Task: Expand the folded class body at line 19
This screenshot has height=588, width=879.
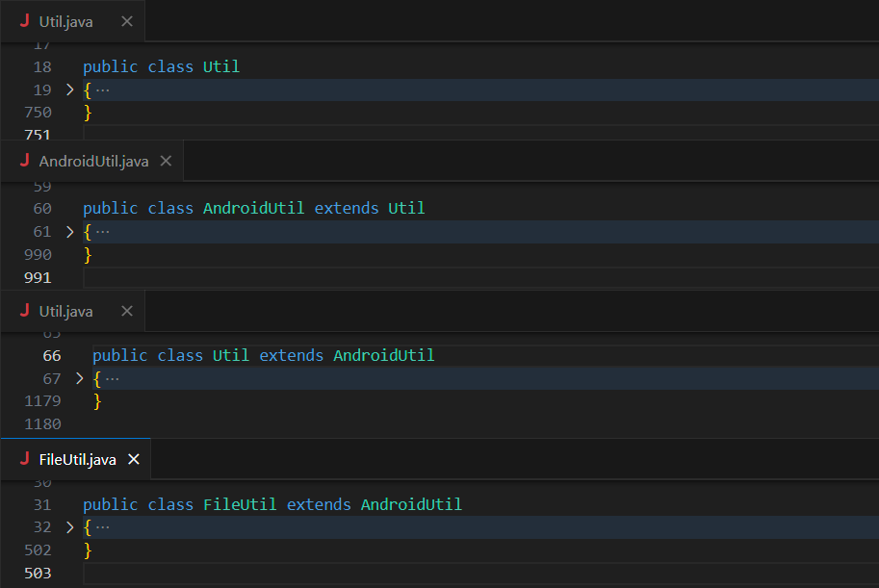Action: (x=69, y=89)
